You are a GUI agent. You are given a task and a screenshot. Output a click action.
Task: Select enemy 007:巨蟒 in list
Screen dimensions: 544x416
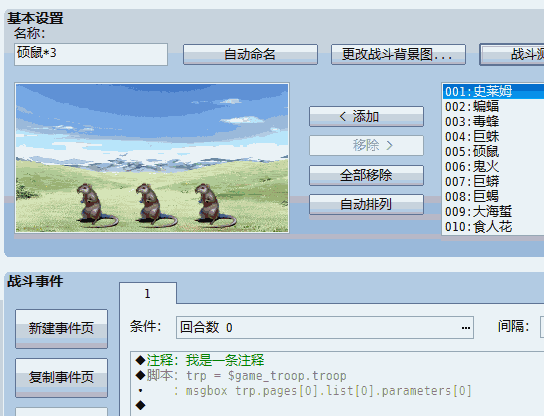click(x=493, y=181)
